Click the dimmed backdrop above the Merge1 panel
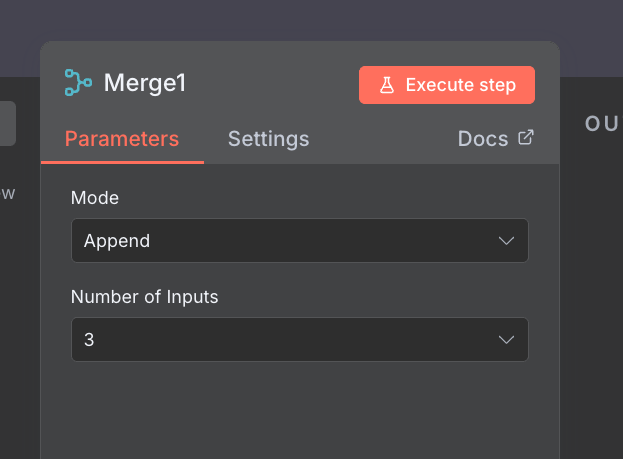 tap(300, 20)
